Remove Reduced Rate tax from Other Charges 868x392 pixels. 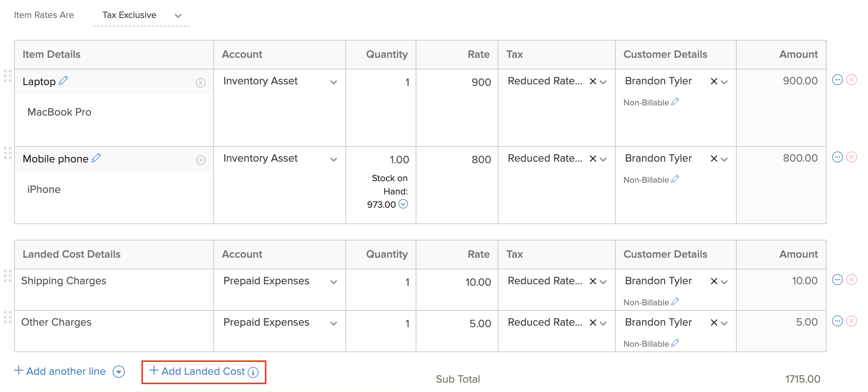point(593,322)
